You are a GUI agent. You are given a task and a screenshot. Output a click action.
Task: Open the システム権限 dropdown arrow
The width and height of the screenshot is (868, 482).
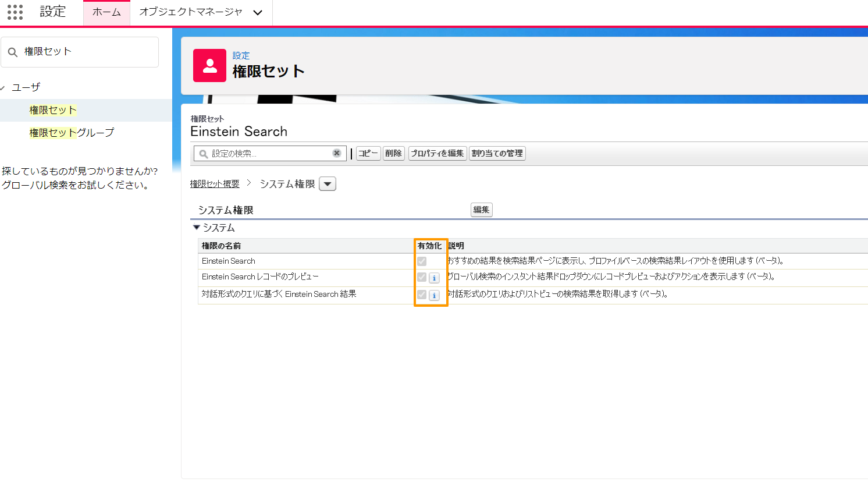pyautogui.click(x=328, y=185)
